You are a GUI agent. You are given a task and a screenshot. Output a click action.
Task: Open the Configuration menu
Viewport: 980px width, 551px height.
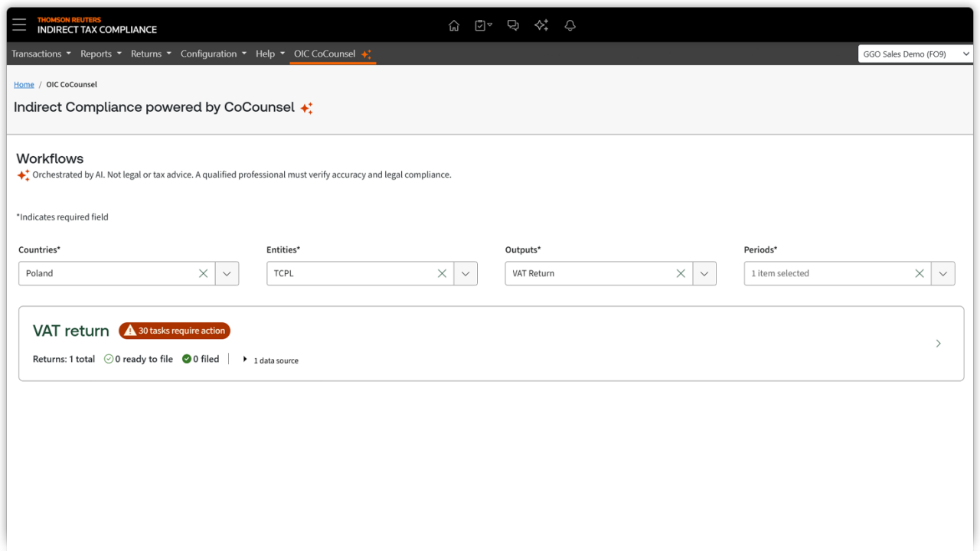[214, 54]
